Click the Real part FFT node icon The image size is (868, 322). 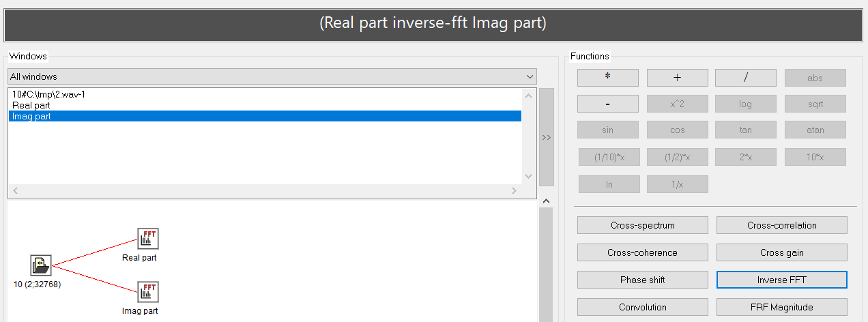147,239
